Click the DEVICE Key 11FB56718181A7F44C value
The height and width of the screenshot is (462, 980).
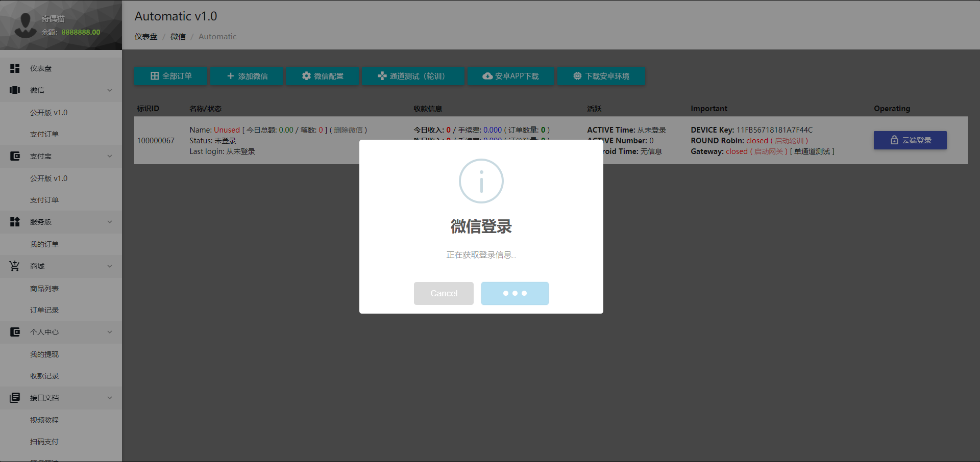point(774,130)
